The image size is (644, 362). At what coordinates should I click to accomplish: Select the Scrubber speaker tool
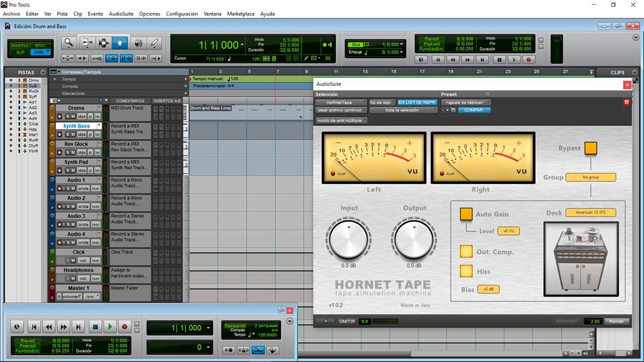138,43
